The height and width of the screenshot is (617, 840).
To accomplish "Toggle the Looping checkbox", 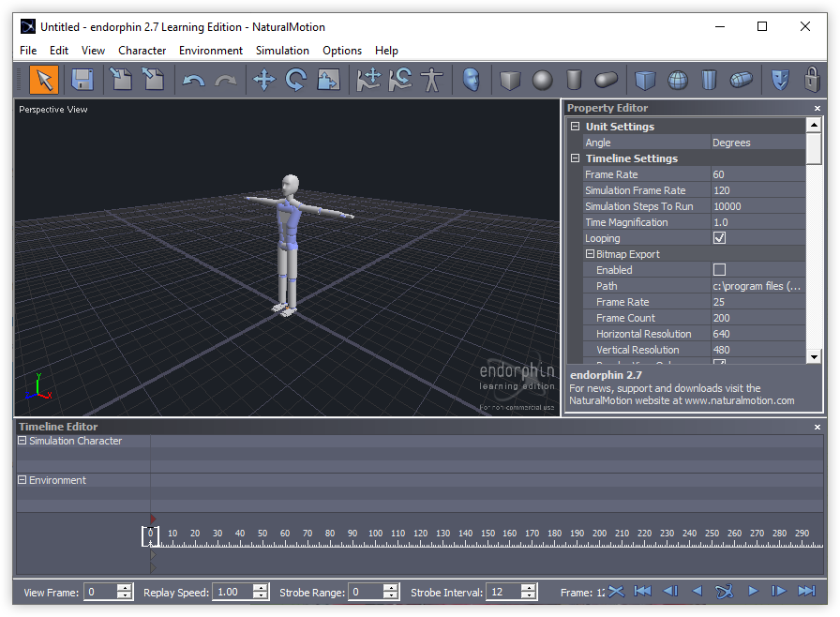I will pyautogui.click(x=719, y=238).
